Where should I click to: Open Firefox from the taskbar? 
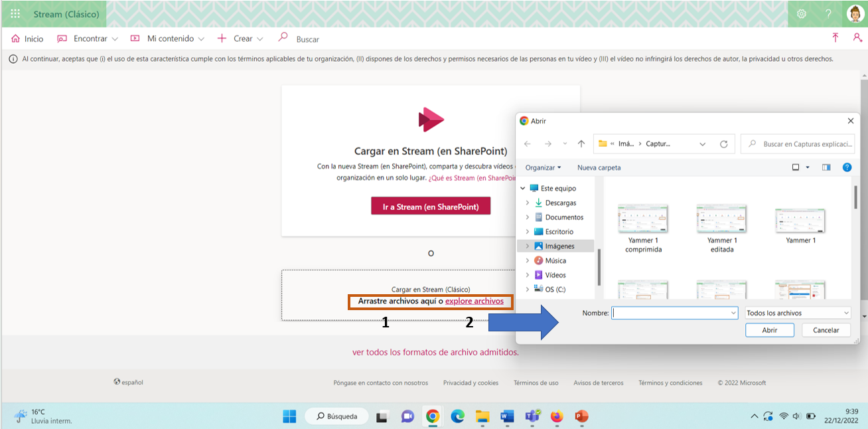coord(557,416)
